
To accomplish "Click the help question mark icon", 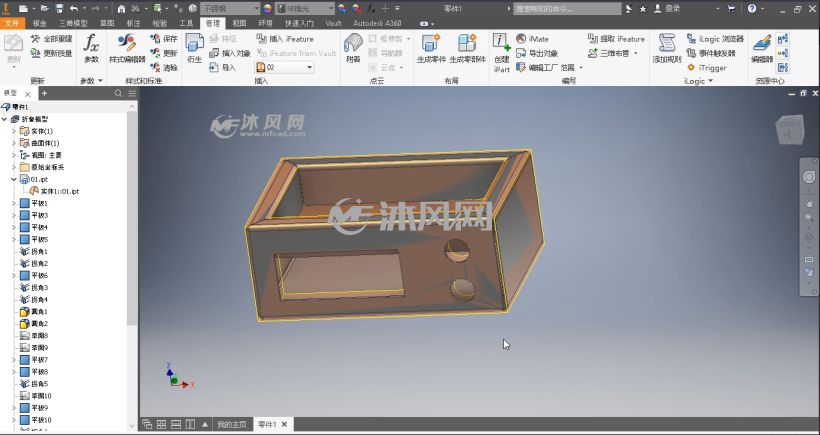I will 752,8.
